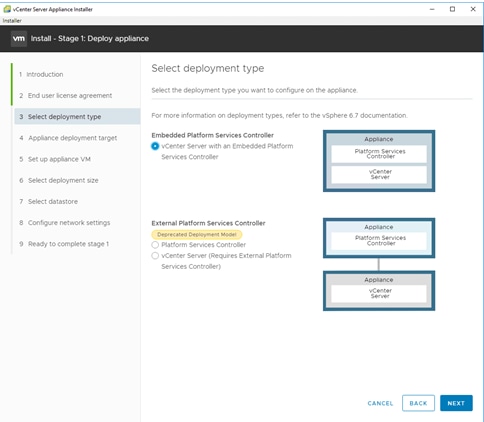
Task: Maximize the installer window
Action: 452,9
